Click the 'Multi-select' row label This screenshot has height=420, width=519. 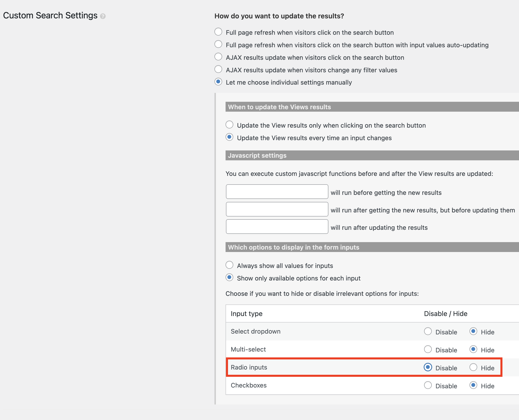coord(248,349)
